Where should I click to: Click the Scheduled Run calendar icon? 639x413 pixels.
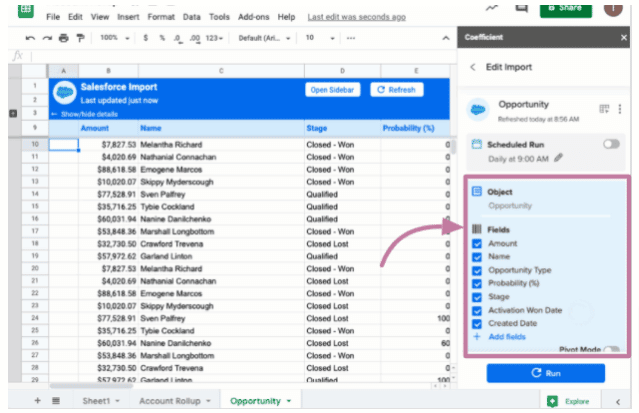pos(476,144)
